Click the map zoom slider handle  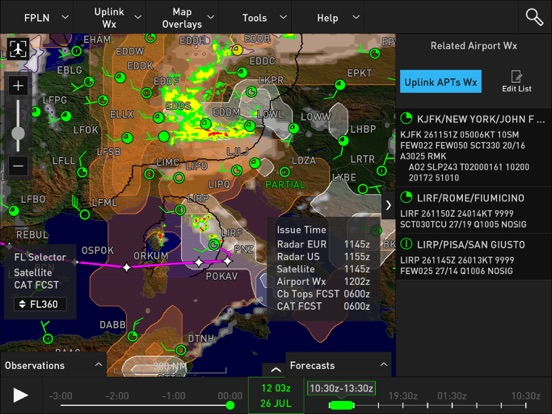[x=18, y=134]
